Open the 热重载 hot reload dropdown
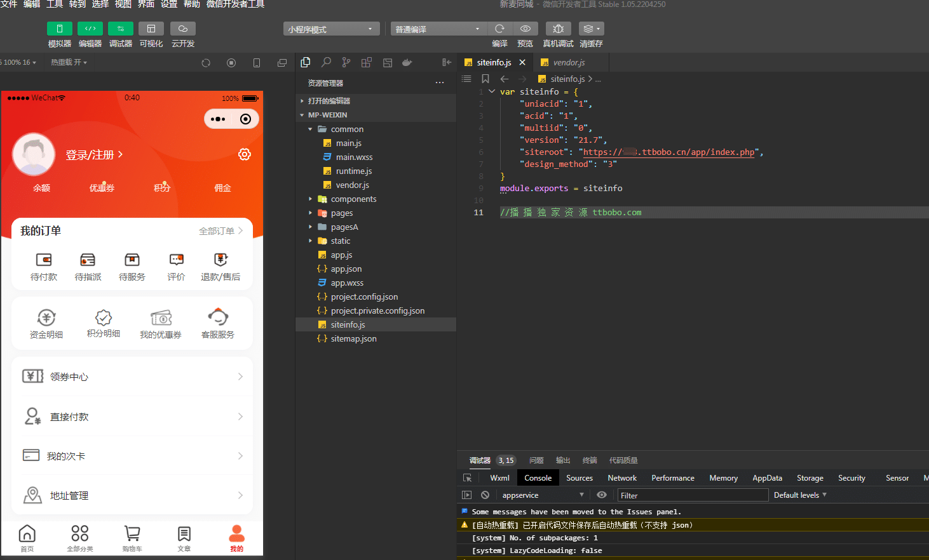 pyautogui.click(x=69, y=62)
